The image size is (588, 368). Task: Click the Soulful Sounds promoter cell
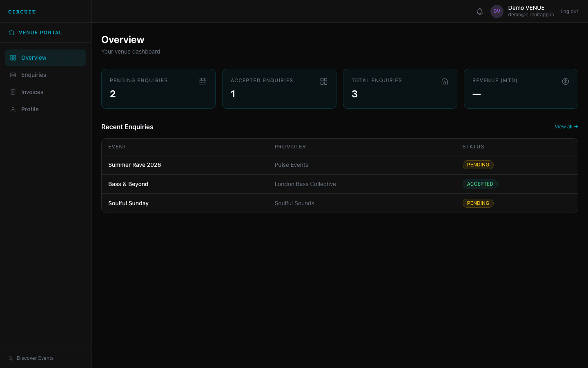coord(294,203)
